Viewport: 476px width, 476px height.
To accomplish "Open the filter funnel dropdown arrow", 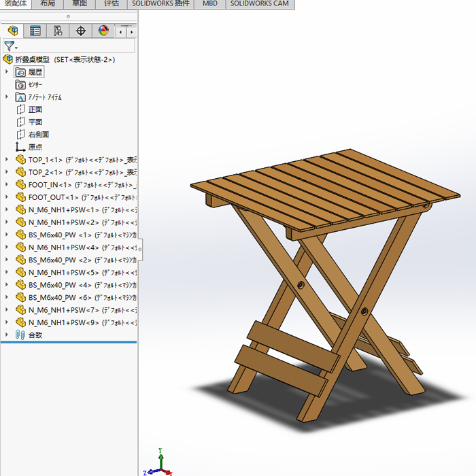I will [16, 48].
